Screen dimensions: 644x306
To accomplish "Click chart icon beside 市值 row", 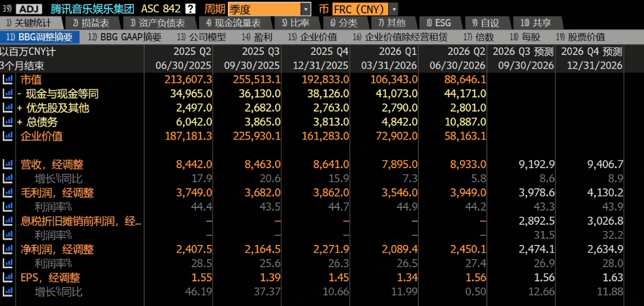I will (x=7, y=80).
